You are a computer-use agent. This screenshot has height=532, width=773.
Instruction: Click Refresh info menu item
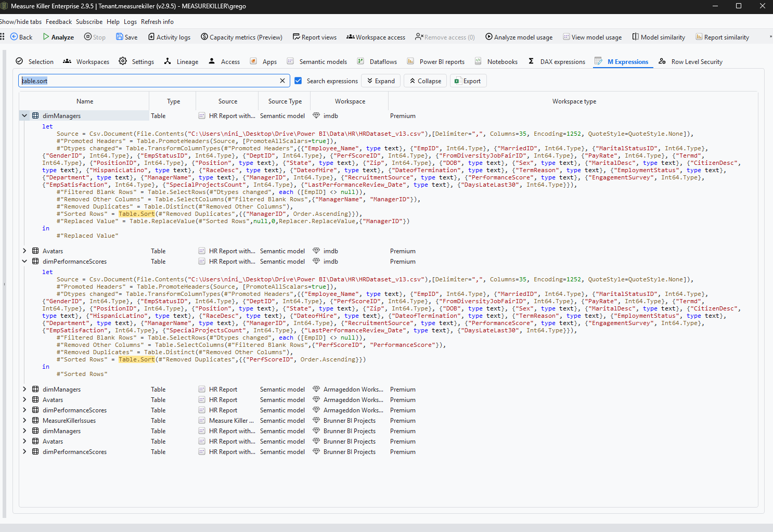pos(157,22)
